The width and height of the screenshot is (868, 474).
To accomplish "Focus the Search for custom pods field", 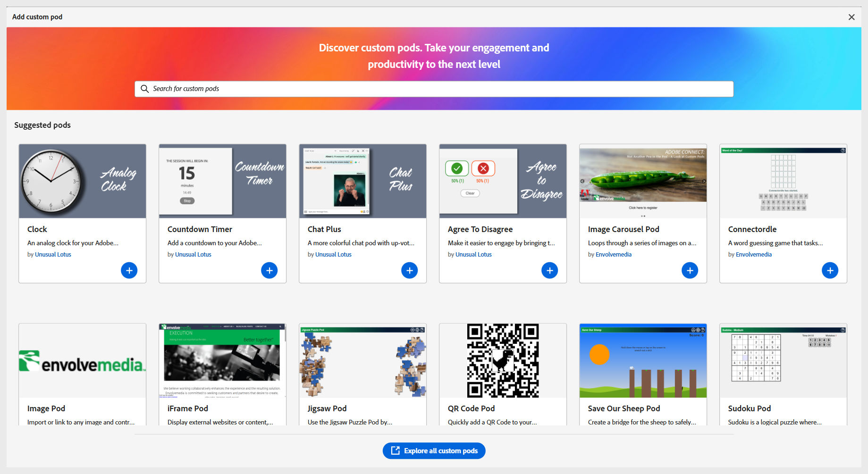I will [434, 89].
